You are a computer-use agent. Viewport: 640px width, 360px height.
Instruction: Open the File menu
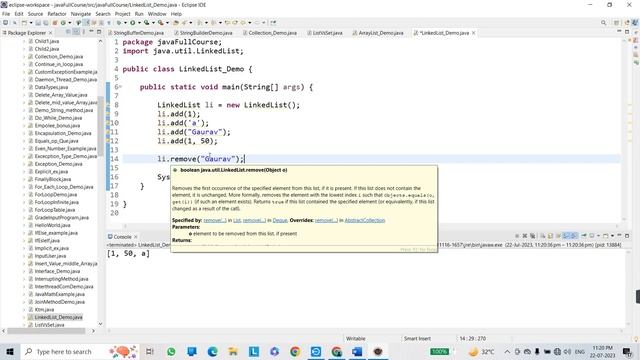click(x=6, y=14)
